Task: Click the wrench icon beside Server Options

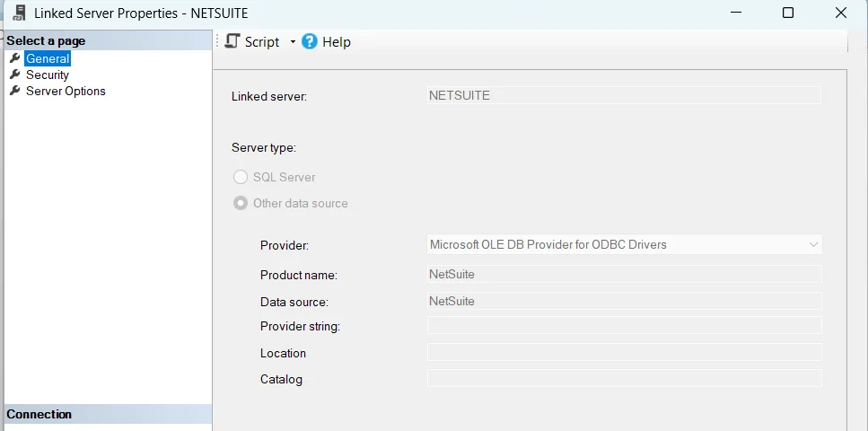Action: 15,91
